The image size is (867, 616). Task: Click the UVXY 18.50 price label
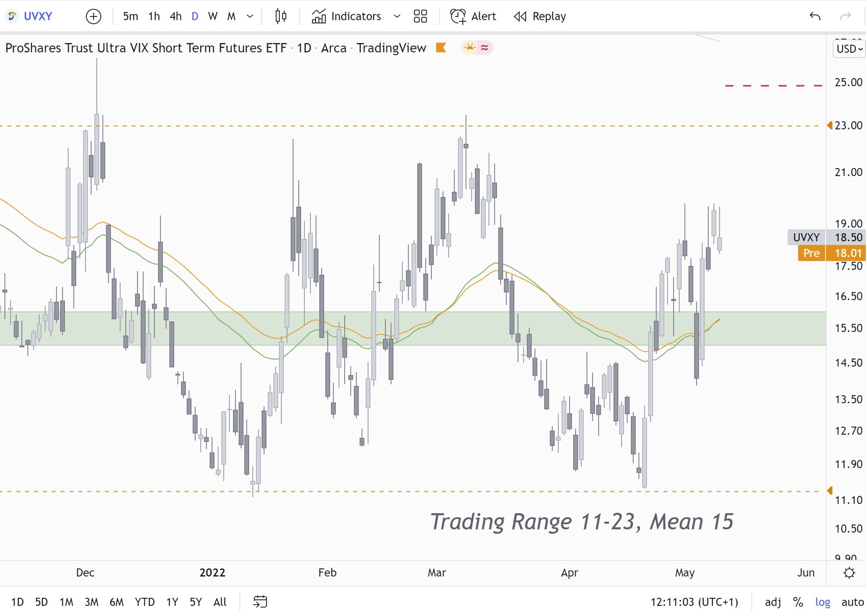point(827,237)
